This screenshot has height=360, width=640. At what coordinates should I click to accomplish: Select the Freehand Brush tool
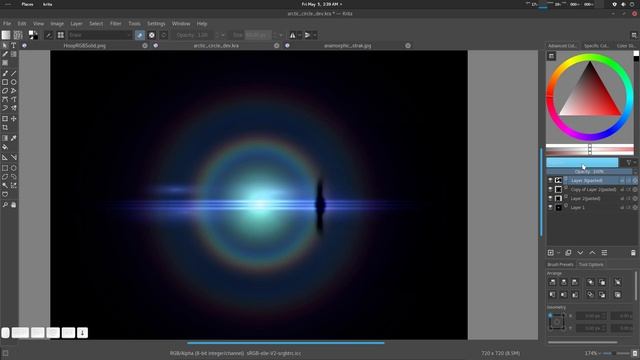(x=5, y=73)
